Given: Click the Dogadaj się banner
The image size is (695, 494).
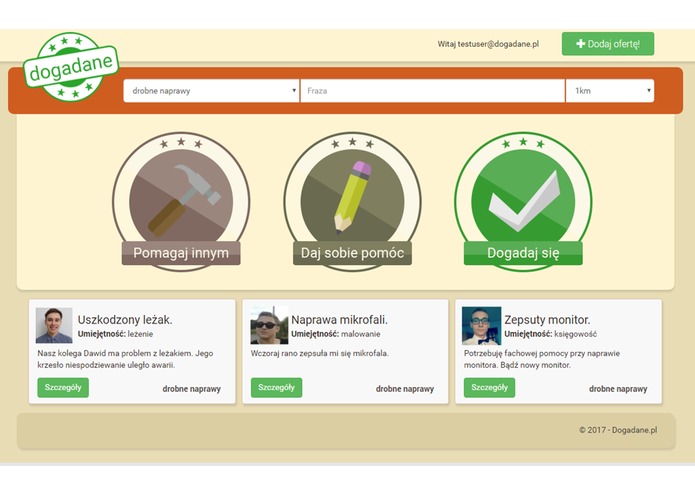Looking at the screenshot, I should (x=523, y=253).
